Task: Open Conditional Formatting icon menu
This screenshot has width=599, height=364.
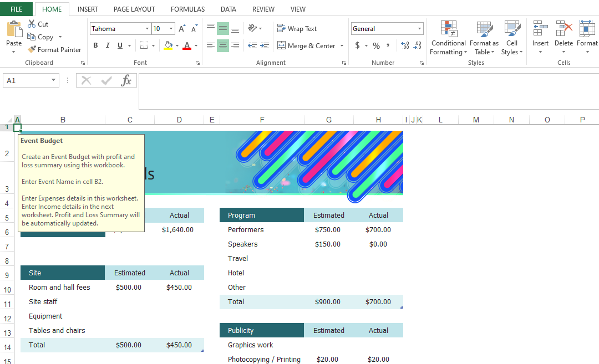Action: tap(448, 29)
